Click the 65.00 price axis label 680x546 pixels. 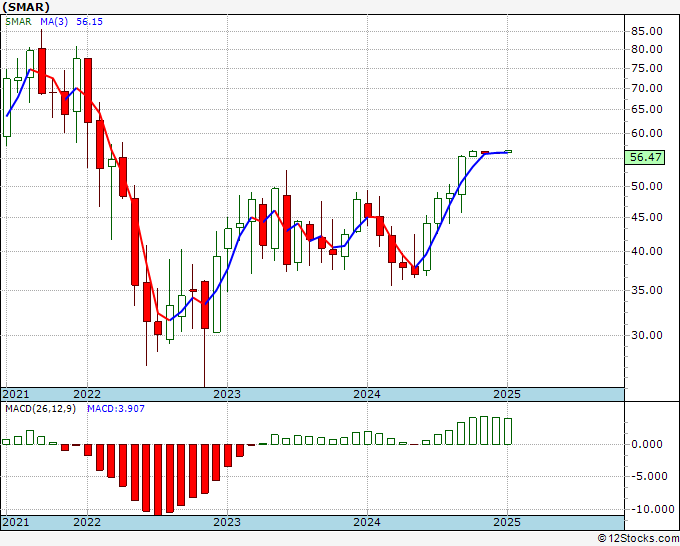coord(647,109)
